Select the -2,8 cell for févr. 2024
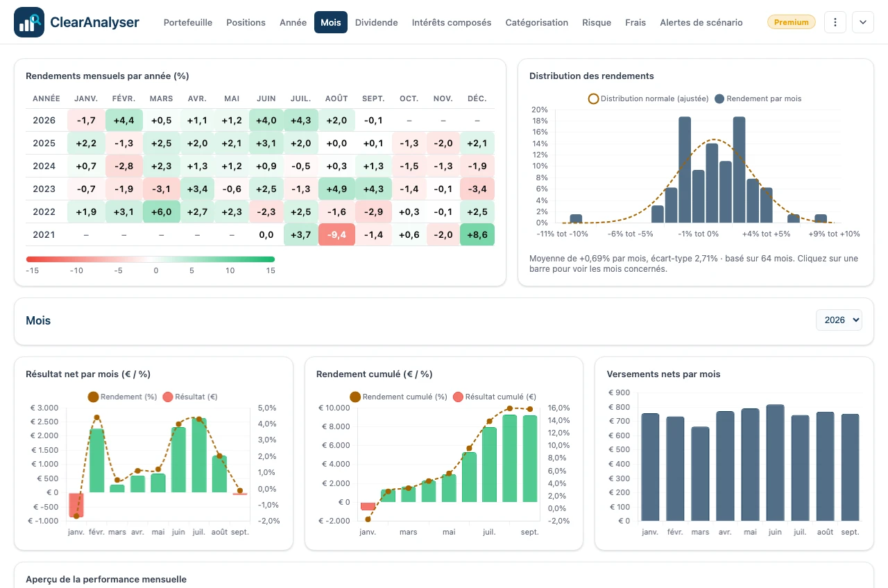This screenshot has height=588, width=888. (x=123, y=166)
